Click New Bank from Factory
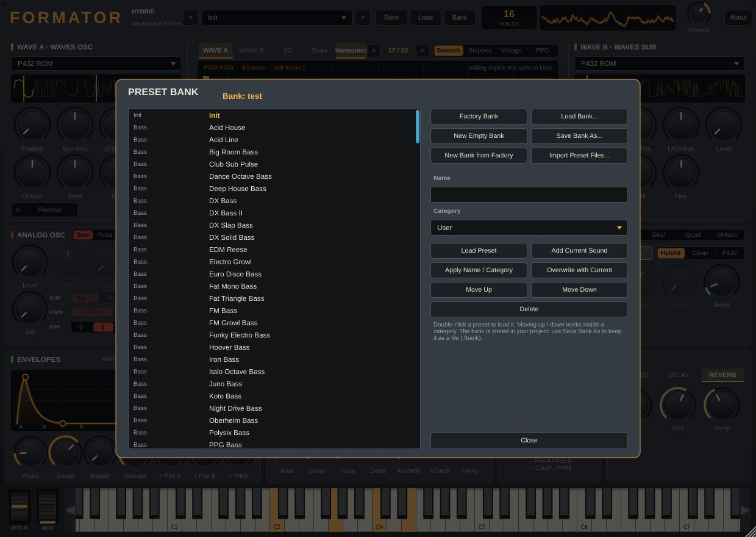The width and height of the screenshot is (756, 537). coord(479,156)
